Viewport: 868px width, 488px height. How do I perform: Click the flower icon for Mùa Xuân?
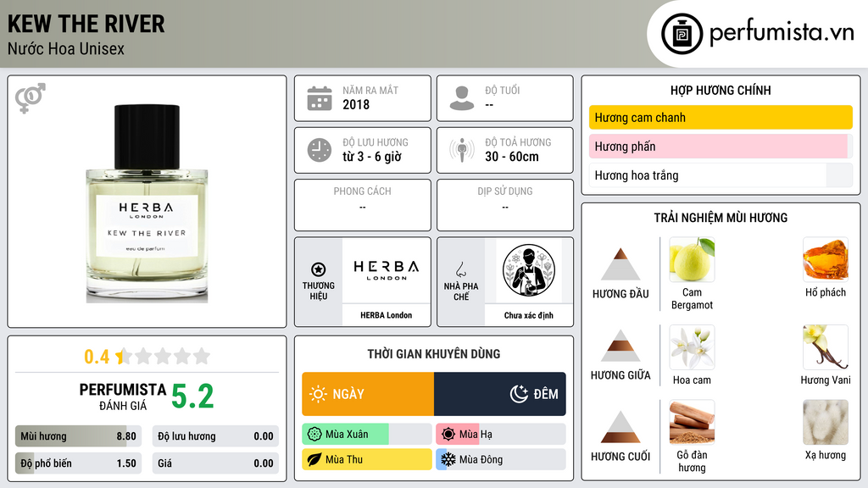pyautogui.click(x=314, y=435)
